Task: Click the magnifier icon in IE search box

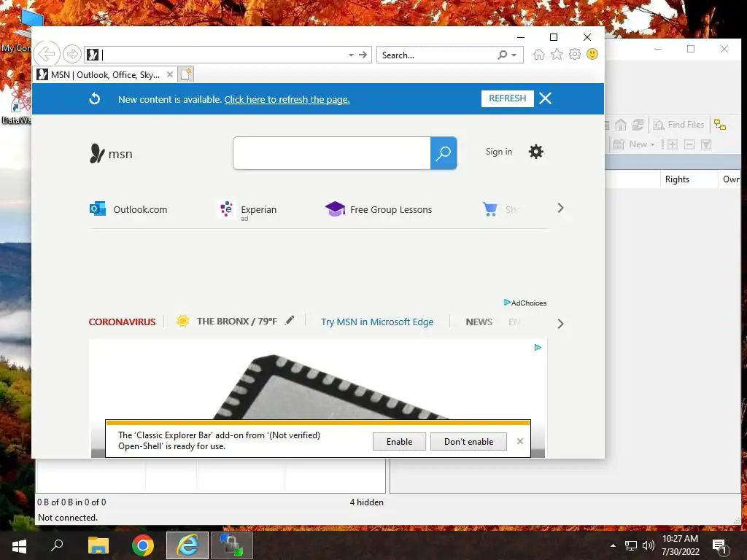Action: click(502, 55)
